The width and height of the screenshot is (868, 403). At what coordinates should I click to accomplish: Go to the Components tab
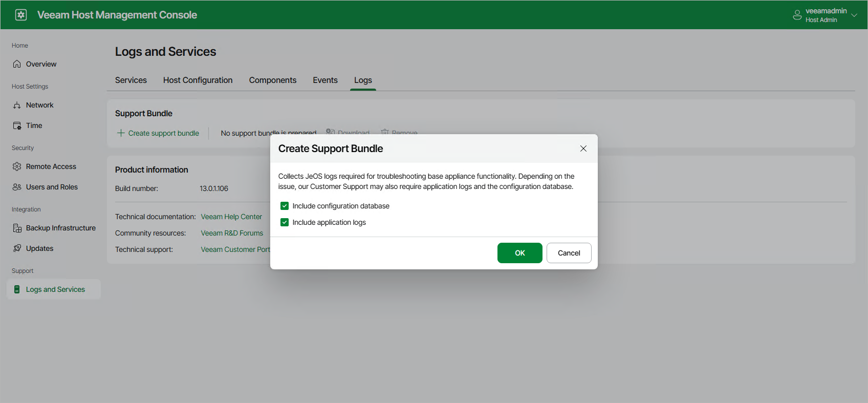tap(273, 80)
